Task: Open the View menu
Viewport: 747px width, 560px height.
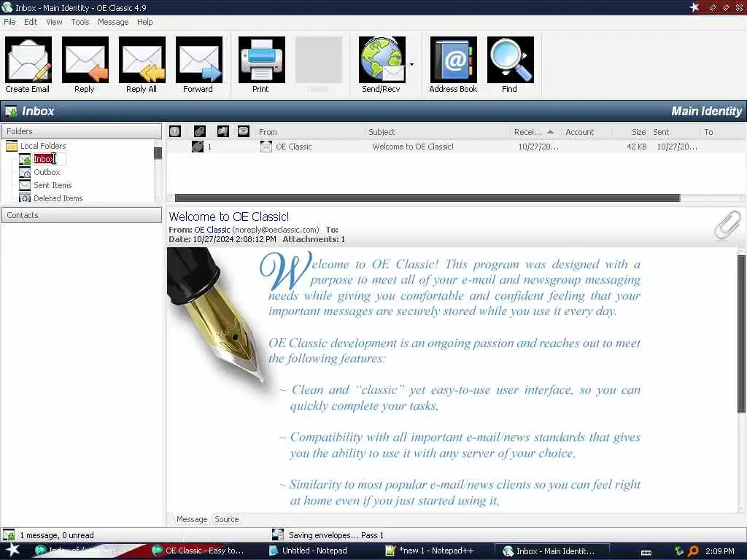Action: pos(54,22)
